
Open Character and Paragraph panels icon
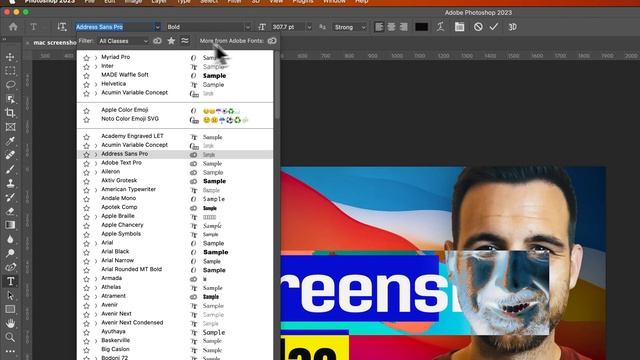(x=460, y=27)
